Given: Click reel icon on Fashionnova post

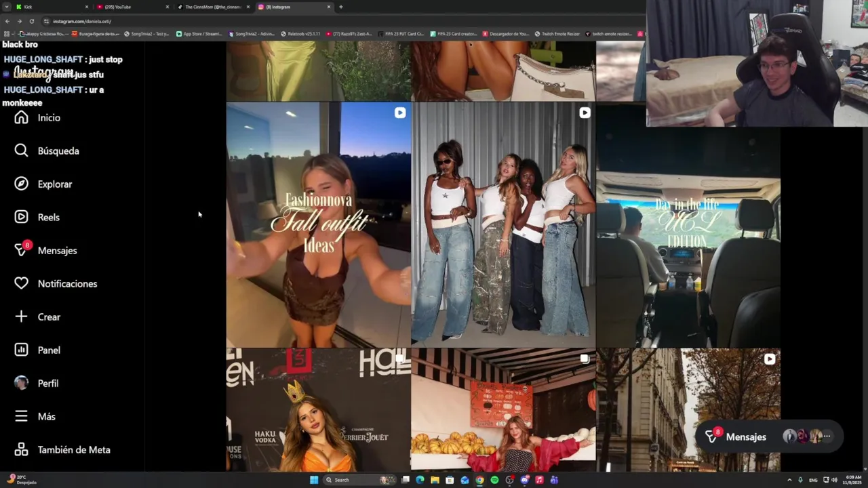Looking at the screenshot, I should point(400,113).
